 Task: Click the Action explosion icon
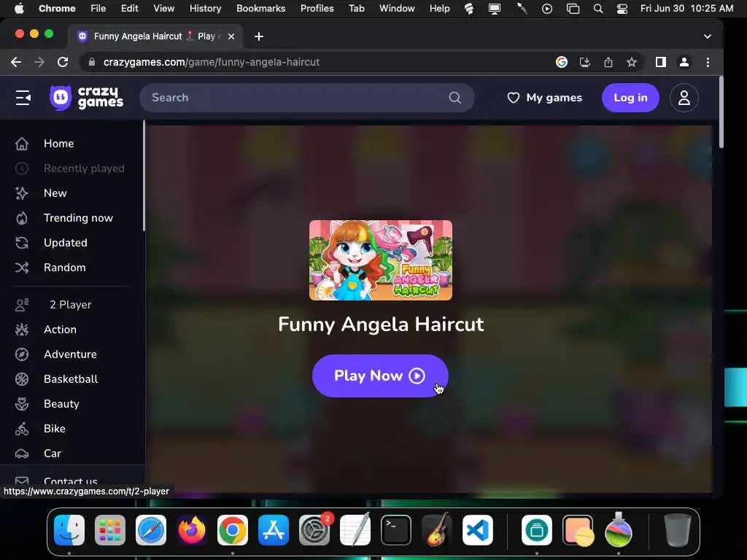tap(22, 330)
